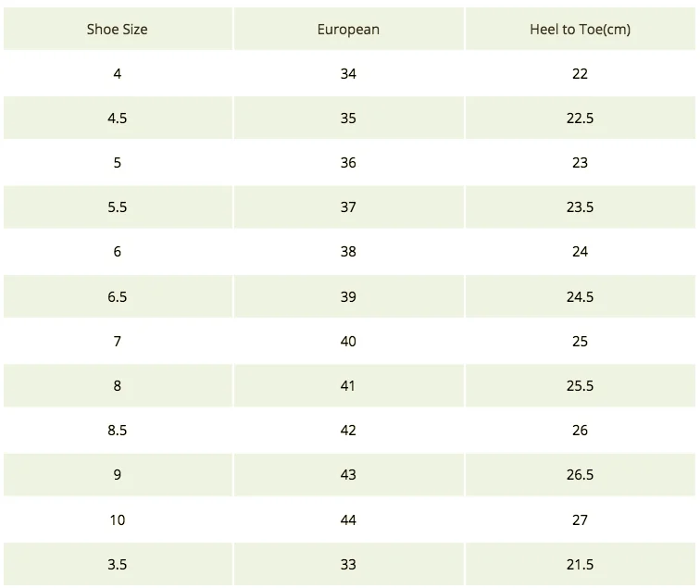Viewport: 700px width, 588px height.
Task: Click shoe size 10 cell
Action: [x=118, y=519]
